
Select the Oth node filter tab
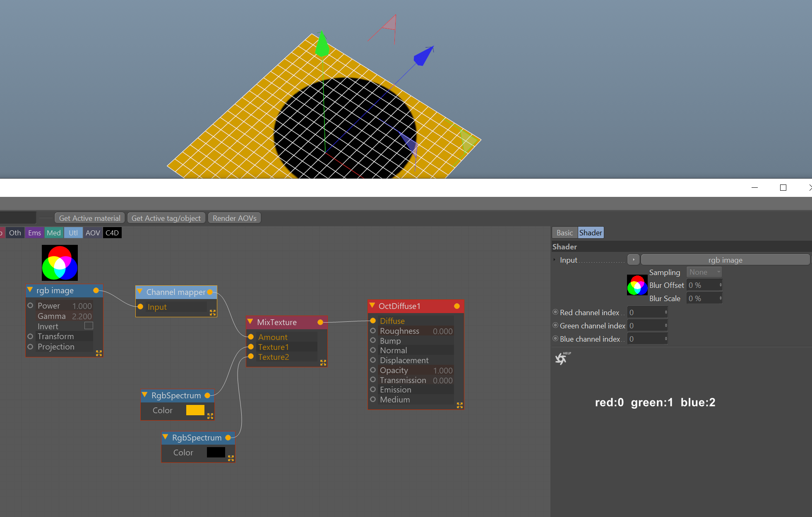pos(15,233)
